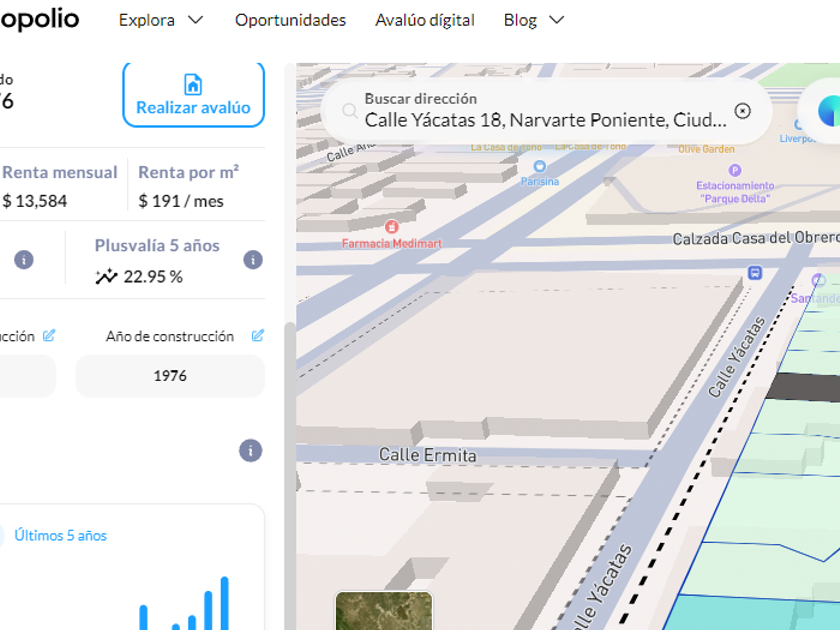
Task: Expand the Blog menu chevron
Action: pos(557,20)
